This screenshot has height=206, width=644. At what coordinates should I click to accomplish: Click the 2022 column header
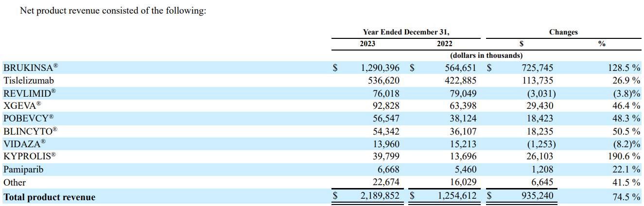click(444, 44)
